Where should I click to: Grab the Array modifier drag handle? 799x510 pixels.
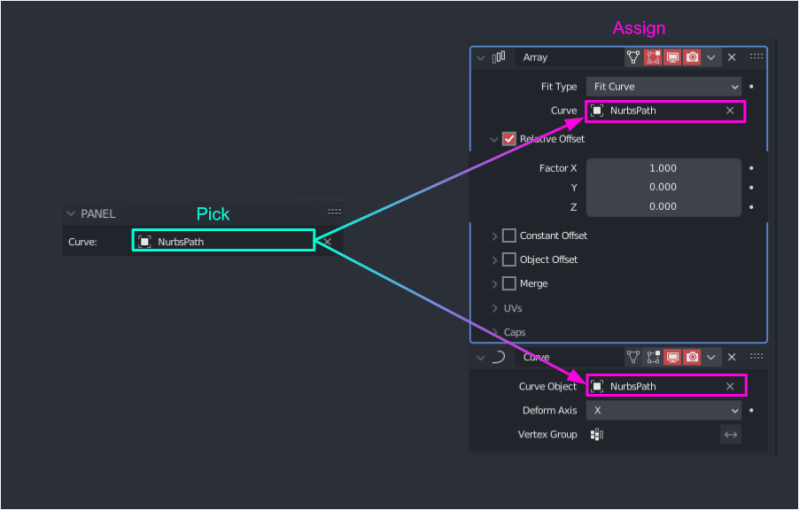(756, 57)
